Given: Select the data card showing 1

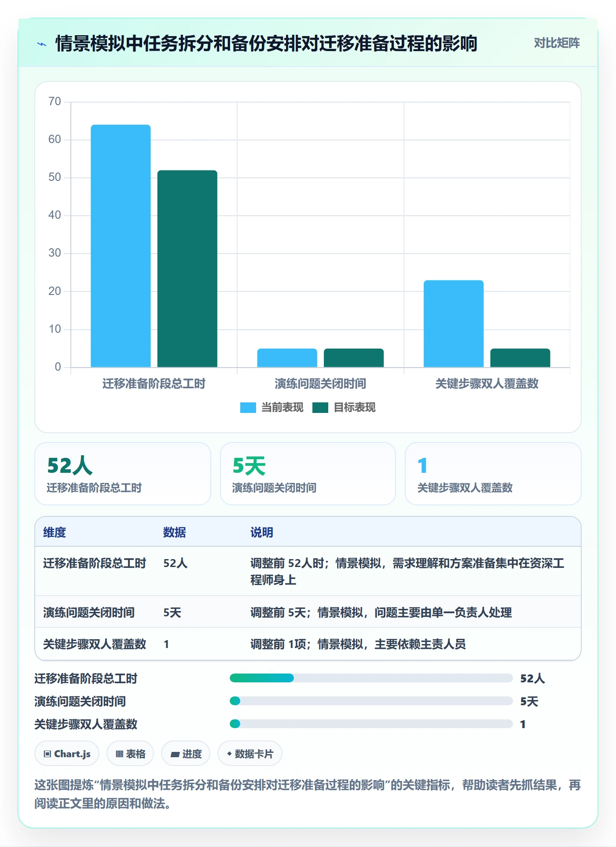Looking at the screenshot, I should (493, 474).
